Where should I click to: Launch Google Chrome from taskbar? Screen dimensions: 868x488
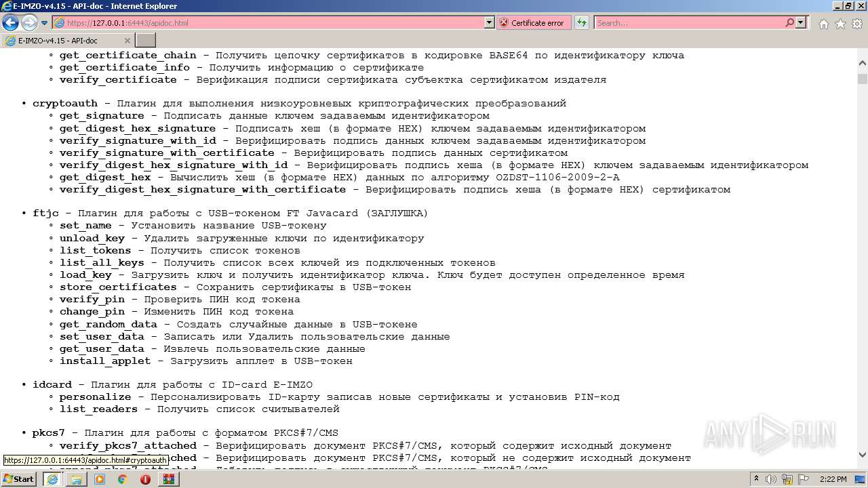coord(122,479)
